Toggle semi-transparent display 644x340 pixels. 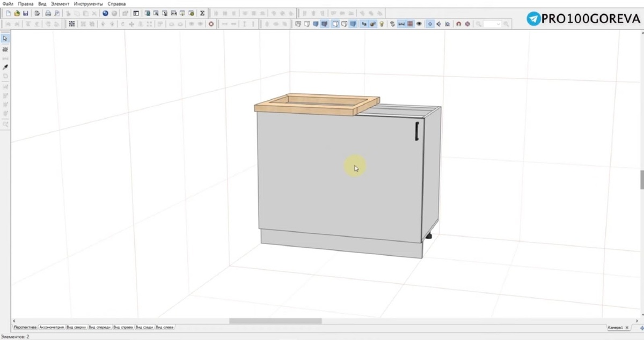[x=344, y=24]
